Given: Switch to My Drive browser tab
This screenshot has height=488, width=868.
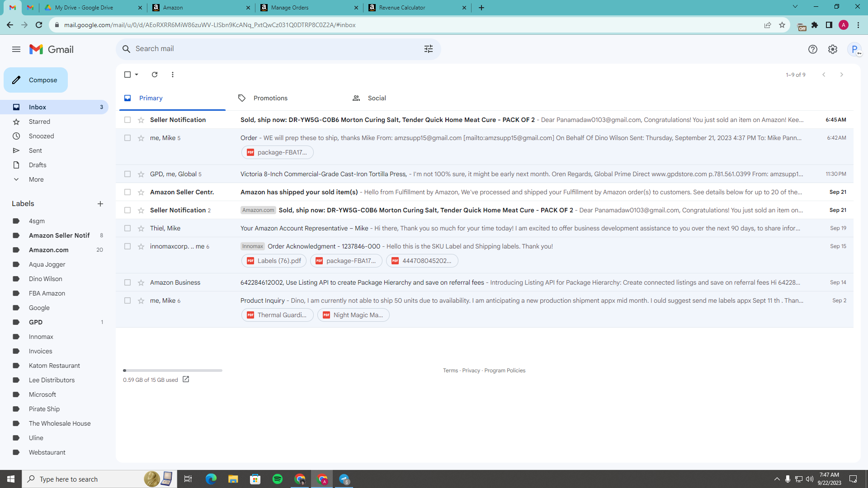Looking at the screenshot, I should click(93, 8).
